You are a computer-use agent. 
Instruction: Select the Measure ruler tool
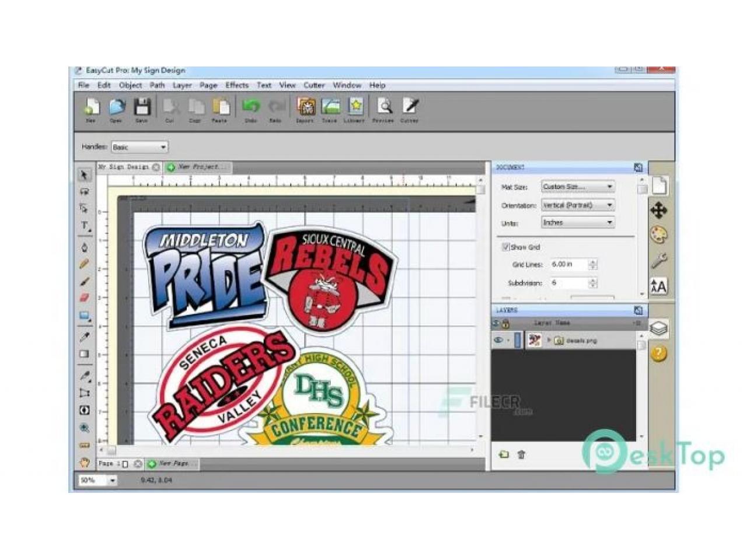pyautogui.click(x=85, y=445)
